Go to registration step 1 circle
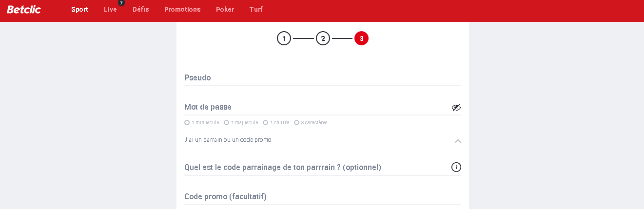Screen dimensions: 644x209 click(x=284, y=38)
